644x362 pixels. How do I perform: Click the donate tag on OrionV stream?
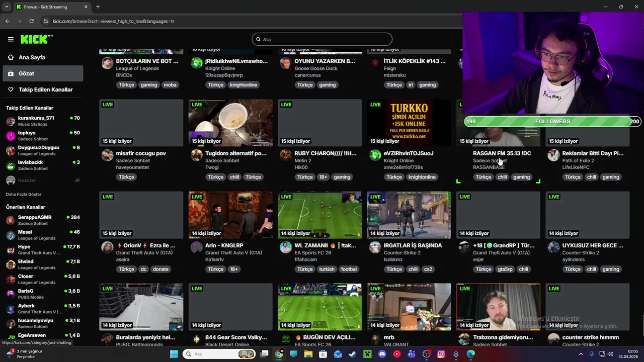[160, 269]
